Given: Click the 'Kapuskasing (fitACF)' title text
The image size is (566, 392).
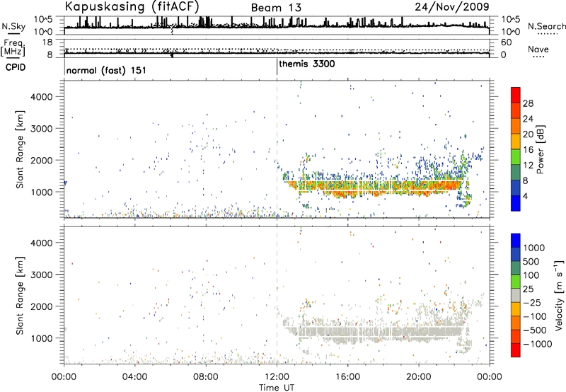Looking at the screenshot, I should [x=132, y=7].
